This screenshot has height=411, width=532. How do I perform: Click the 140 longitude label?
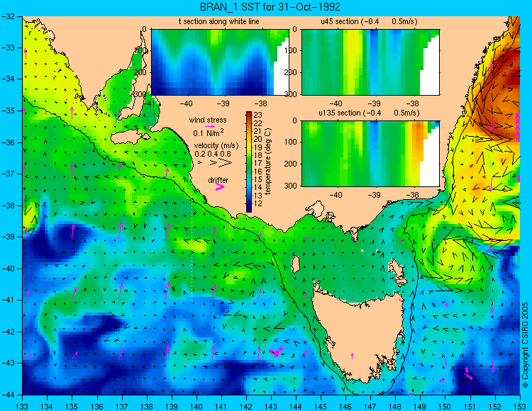point(196,406)
